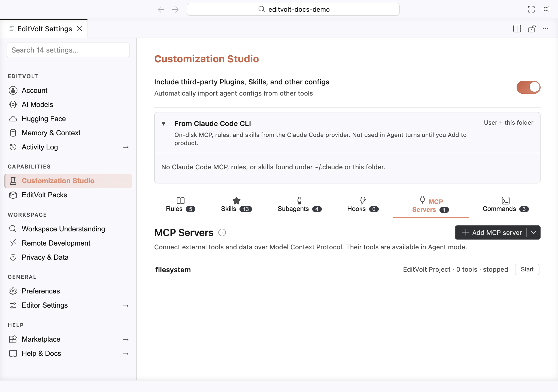
Task: Open EditVolt Packs page
Action: pos(68,195)
